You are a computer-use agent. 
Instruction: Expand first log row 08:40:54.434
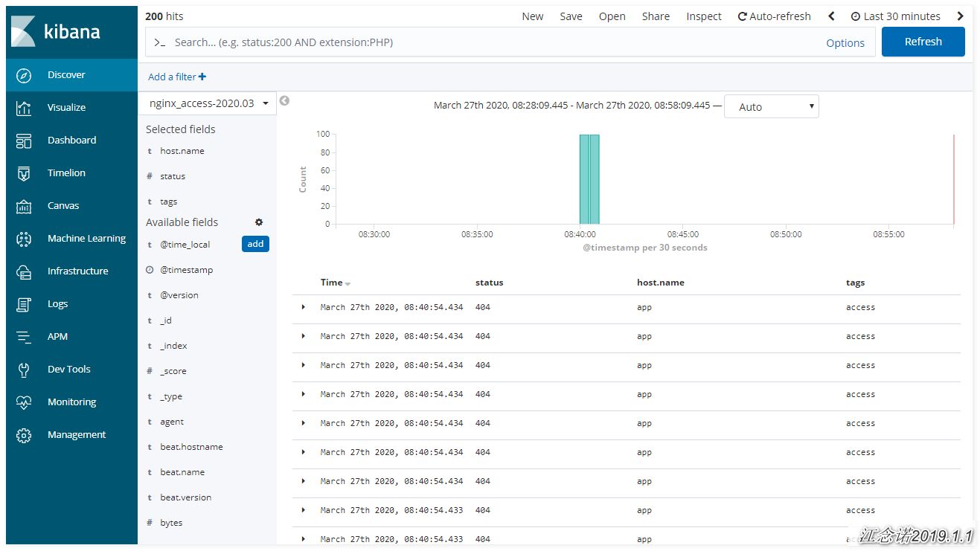pyautogui.click(x=303, y=307)
